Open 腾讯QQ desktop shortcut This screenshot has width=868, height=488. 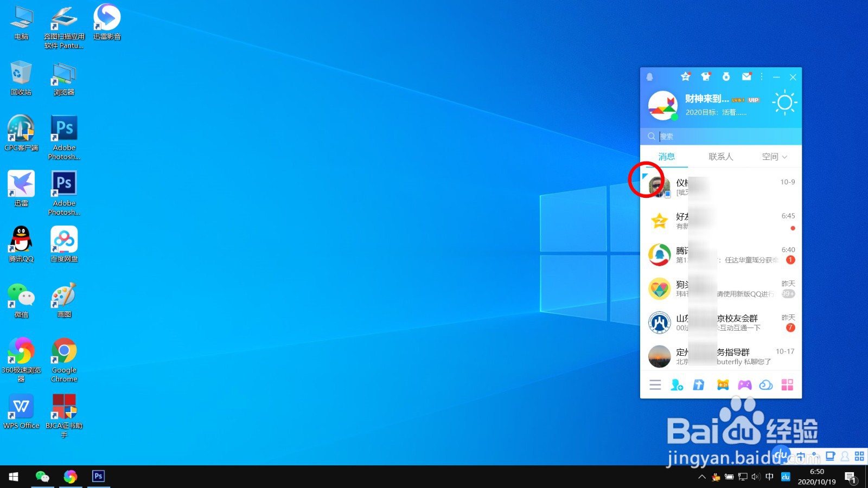click(x=21, y=245)
